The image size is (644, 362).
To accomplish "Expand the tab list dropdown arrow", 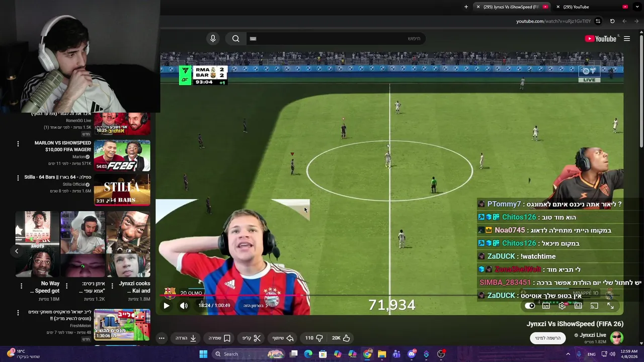I will click(637, 7).
